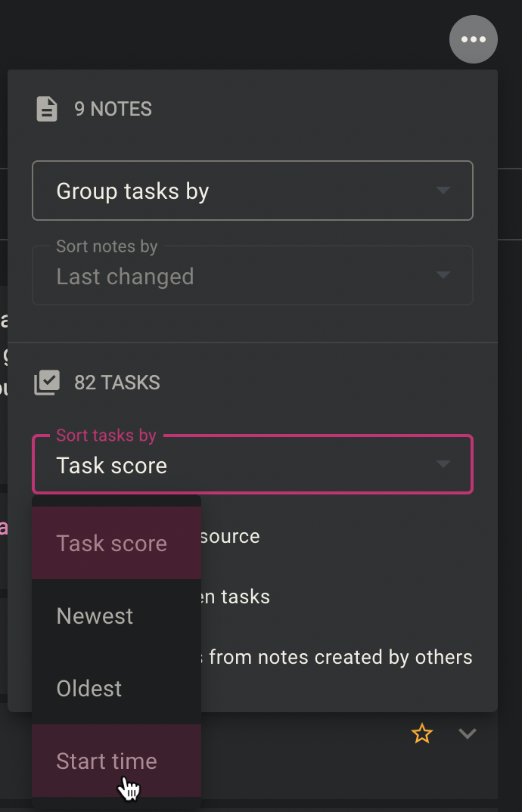Click the orange star icon
Viewport: 522px width, 812px height.
421,733
